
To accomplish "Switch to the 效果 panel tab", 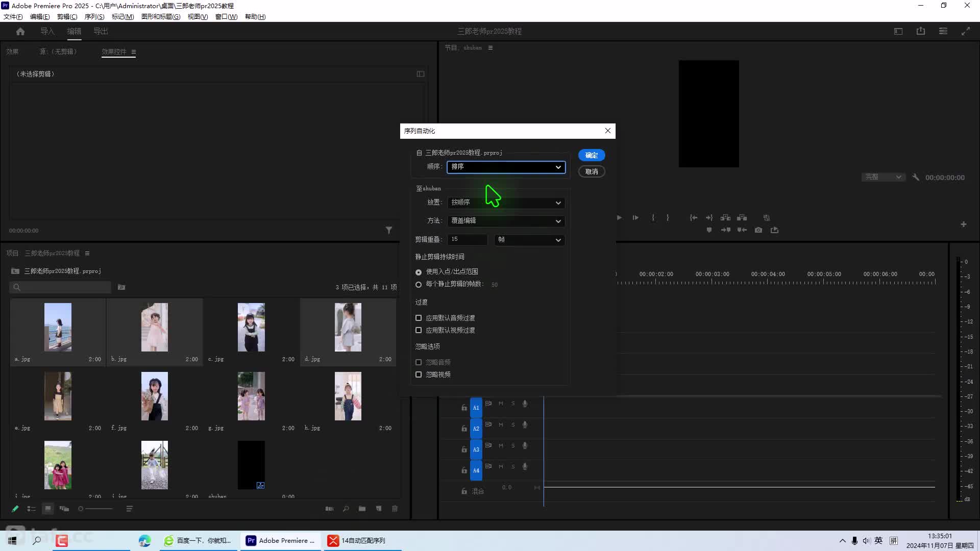I will click(x=12, y=52).
